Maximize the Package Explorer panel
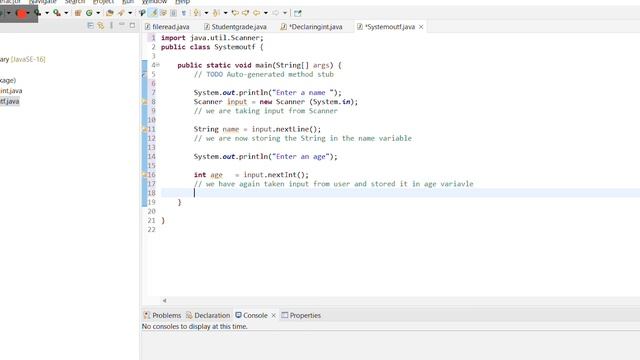This screenshot has height=360, width=640. pos(132,25)
